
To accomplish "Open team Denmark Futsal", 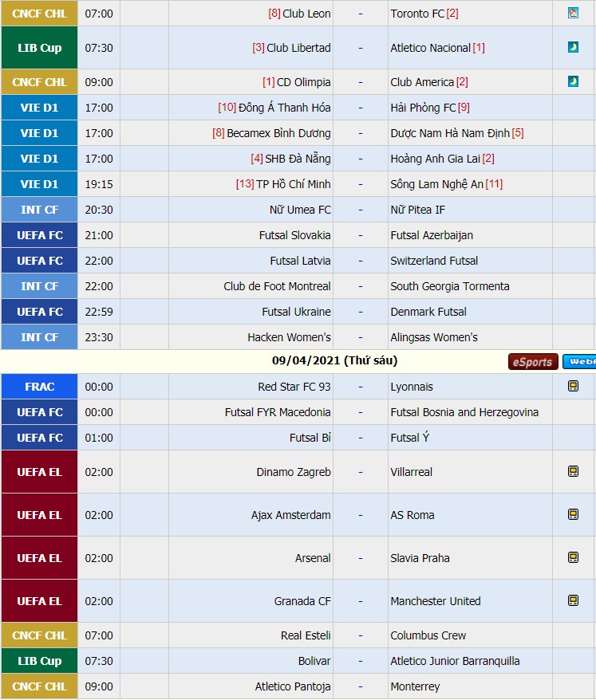I will 428,312.
